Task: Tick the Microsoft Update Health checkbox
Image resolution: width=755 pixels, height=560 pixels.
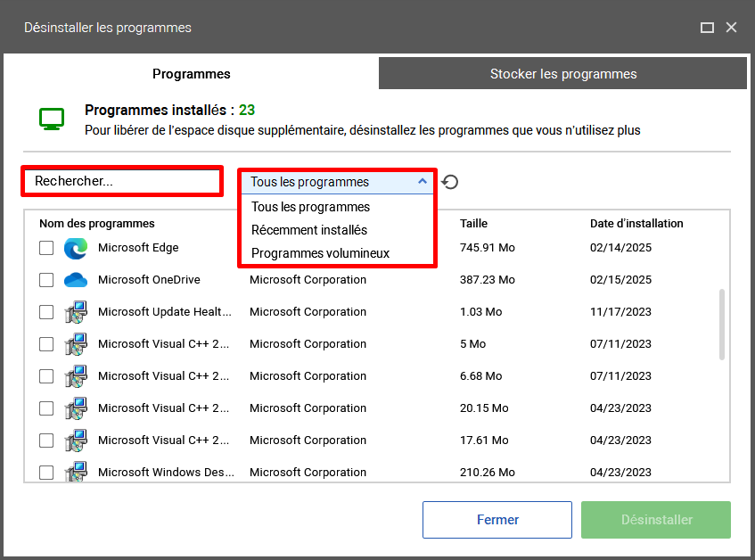Action: coord(46,312)
